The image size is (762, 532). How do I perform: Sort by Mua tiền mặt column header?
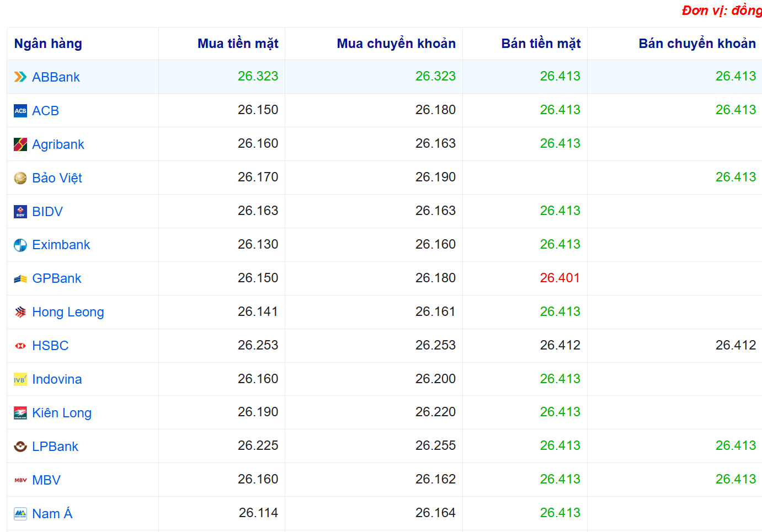click(x=238, y=44)
